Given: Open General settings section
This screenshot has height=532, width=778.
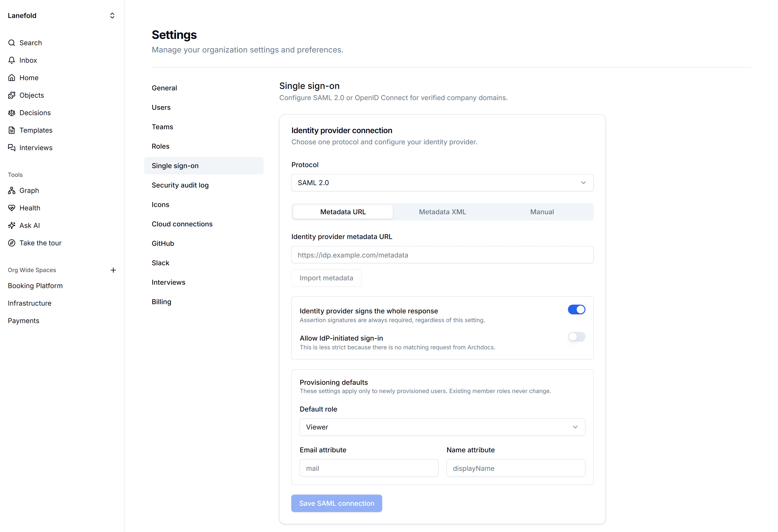Looking at the screenshot, I should (x=203, y=88).
